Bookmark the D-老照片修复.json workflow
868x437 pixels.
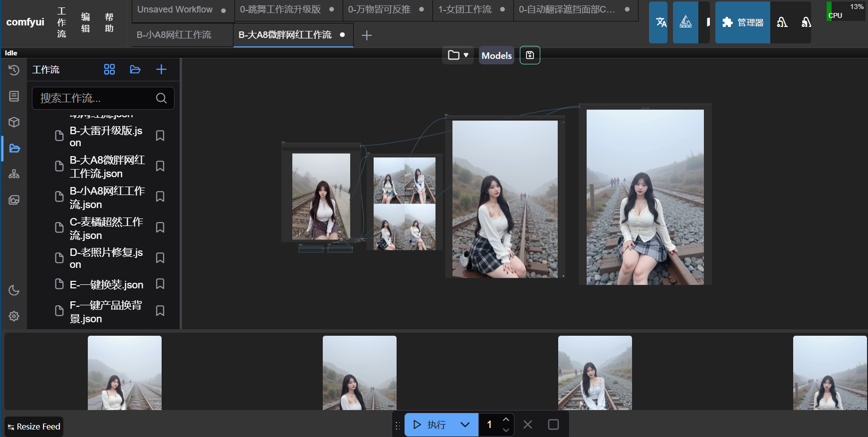[x=160, y=258]
